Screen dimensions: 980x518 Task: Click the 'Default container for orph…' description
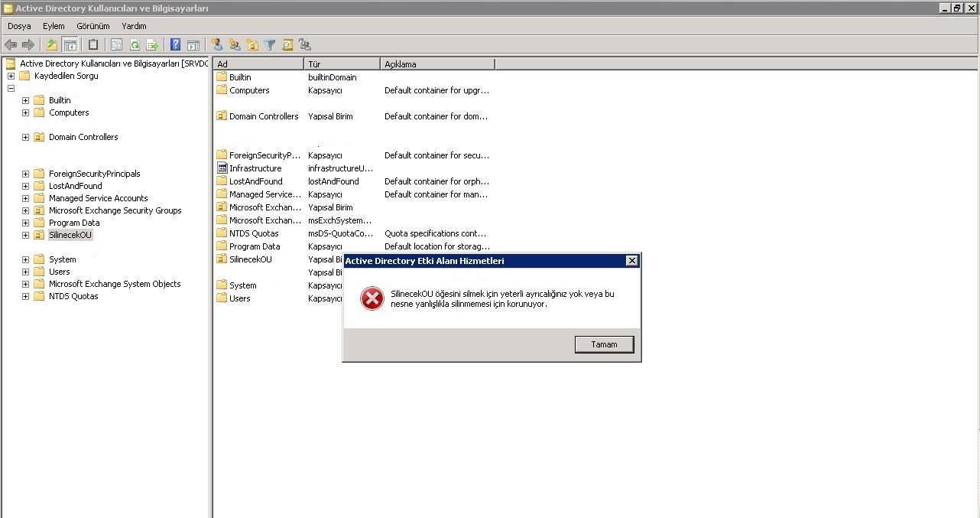(436, 181)
